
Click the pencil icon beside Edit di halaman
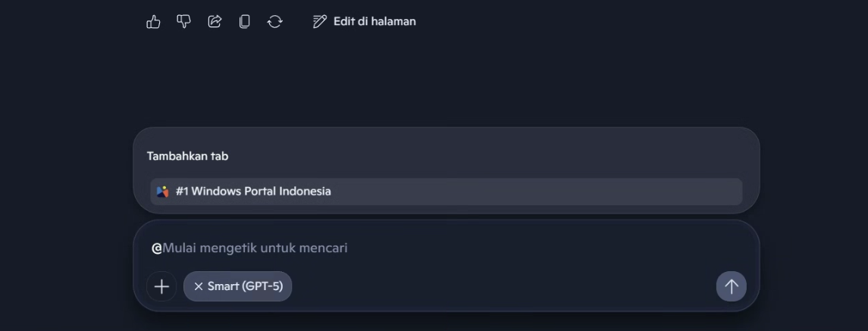(x=320, y=21)
